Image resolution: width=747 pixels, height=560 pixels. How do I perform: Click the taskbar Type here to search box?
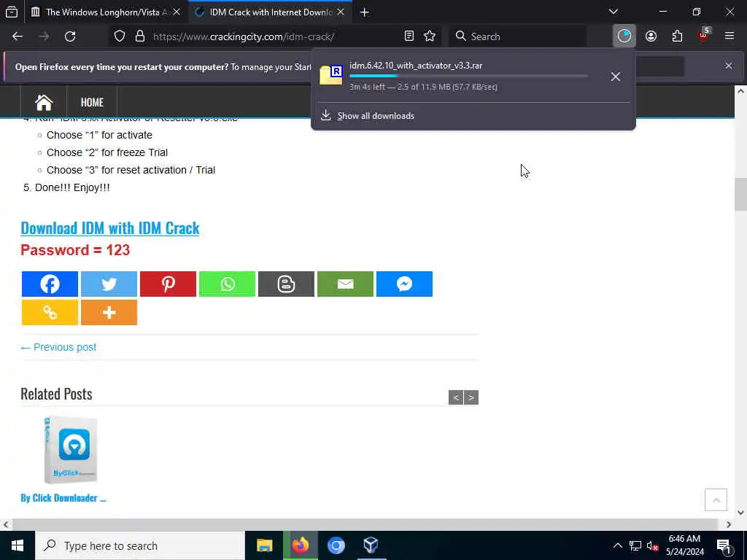coord(139,545)
